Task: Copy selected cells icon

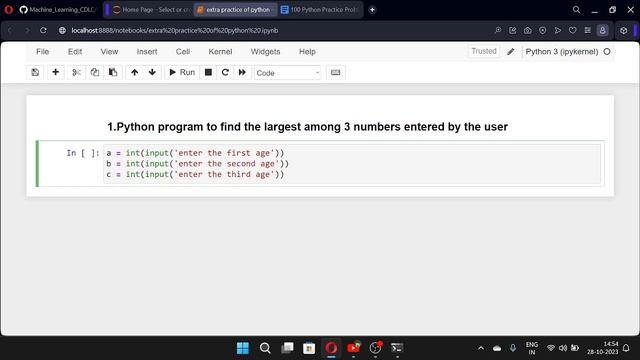Action: point(95,72)
